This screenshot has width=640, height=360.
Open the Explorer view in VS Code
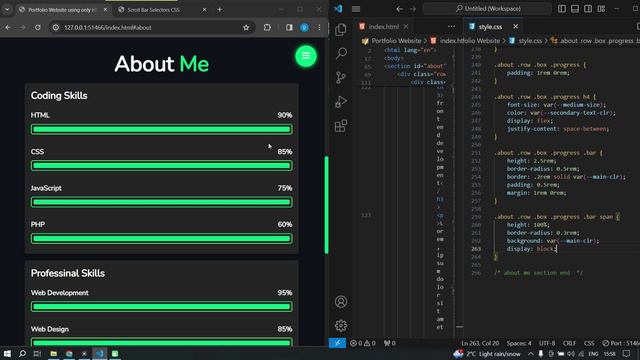[341, 29]
